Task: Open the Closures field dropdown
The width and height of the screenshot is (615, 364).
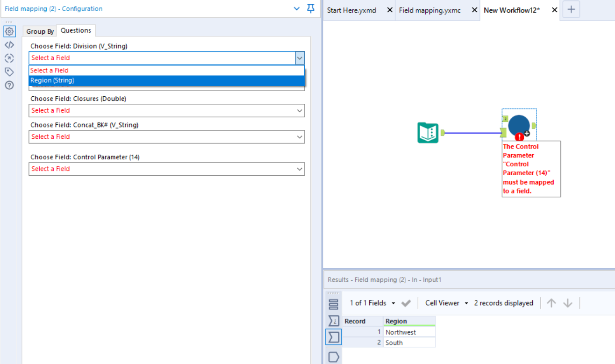Action: click(x=300, y=110)
